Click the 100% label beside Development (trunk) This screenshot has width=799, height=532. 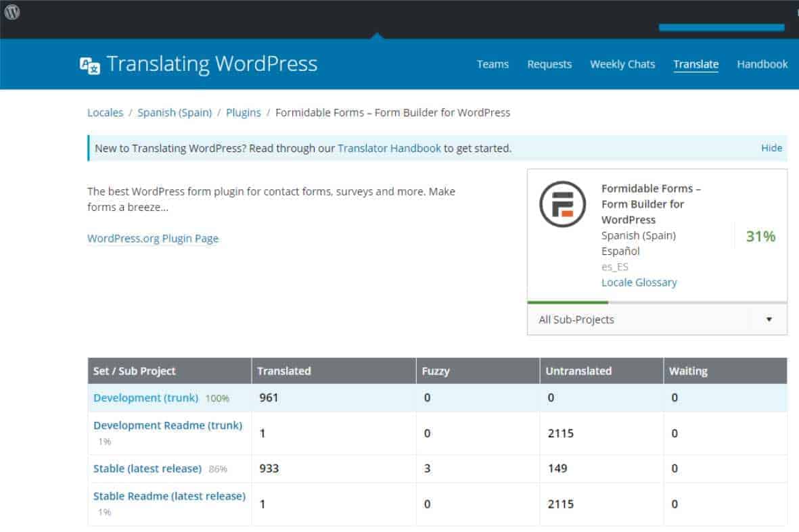coord(217,399)
